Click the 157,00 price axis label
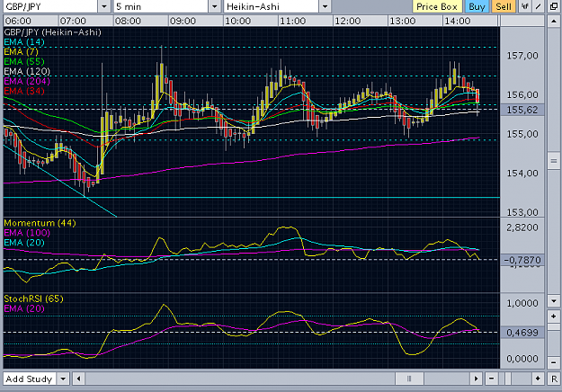Screen dimensions: 562x392 pyautogui.click(x=522, y=56)
